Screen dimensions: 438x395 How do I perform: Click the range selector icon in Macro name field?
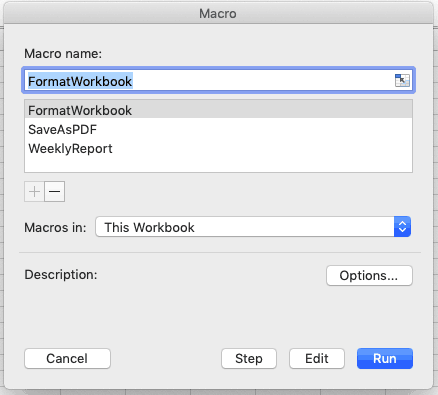tap(402, 80)
